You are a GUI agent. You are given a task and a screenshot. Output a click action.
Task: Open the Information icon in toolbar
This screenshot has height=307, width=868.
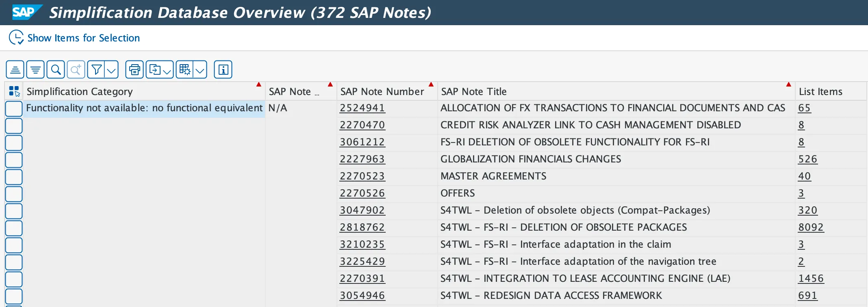(x=223, y=70)
